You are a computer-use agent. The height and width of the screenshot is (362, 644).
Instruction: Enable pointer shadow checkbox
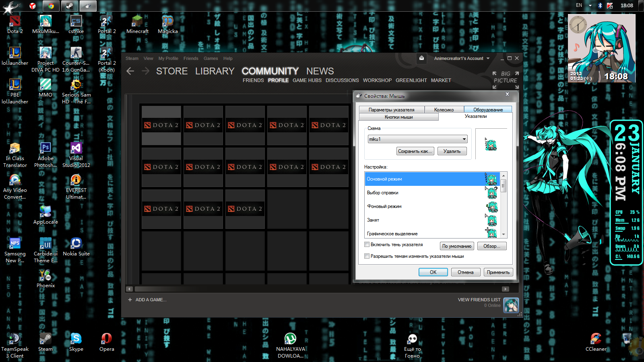pyautogui.click(x=367, y=245)
